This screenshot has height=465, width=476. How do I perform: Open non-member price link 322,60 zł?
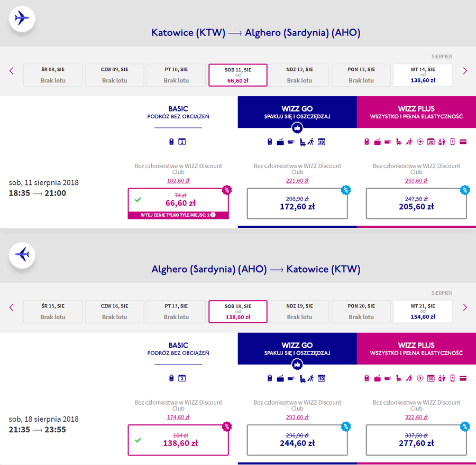coord(416,417)
